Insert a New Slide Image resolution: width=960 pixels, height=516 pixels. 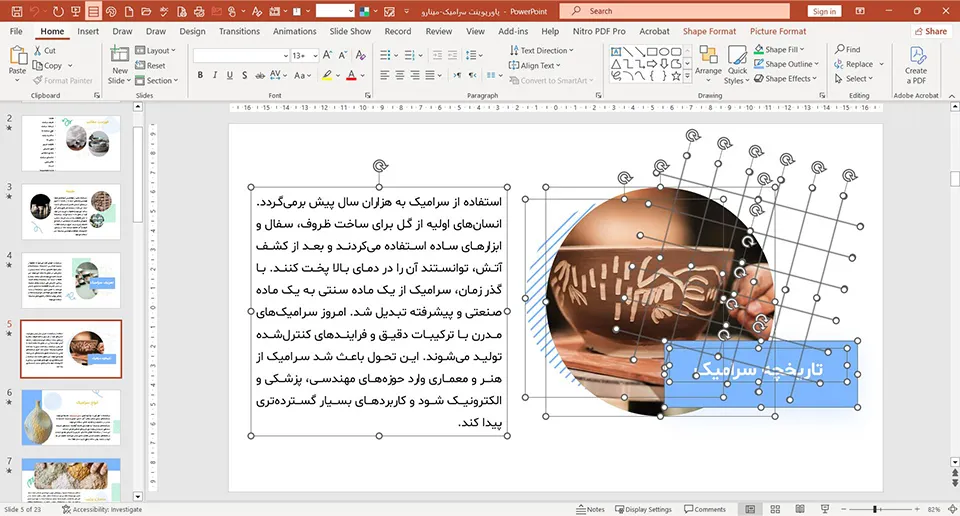119,65
